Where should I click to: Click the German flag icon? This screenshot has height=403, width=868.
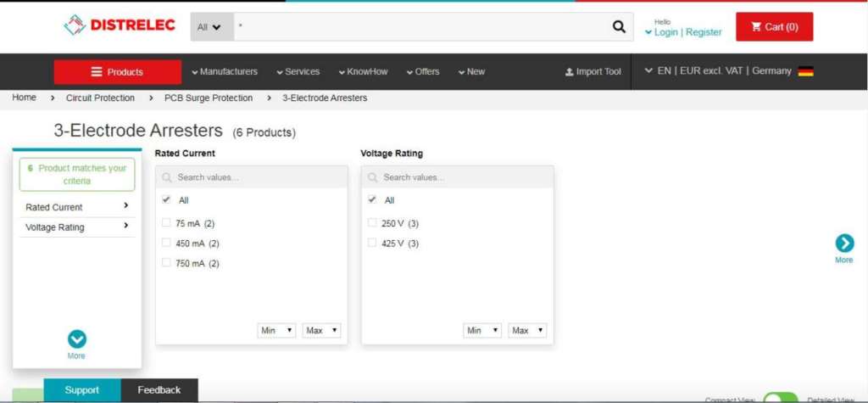tap(805, 71)
